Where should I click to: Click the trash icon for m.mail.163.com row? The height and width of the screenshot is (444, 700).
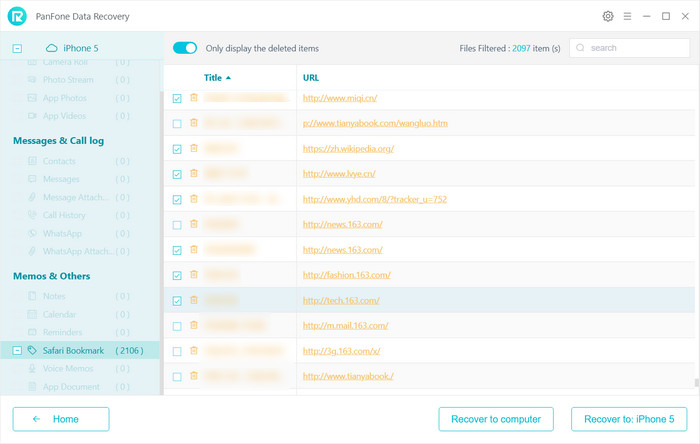[x=194, y=325]
